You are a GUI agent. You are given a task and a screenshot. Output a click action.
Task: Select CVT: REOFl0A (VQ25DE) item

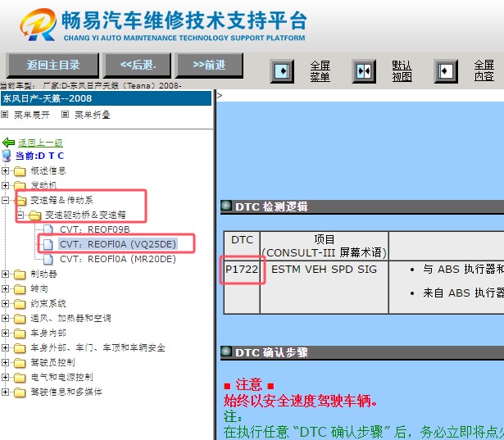click(x=118, y=244)
